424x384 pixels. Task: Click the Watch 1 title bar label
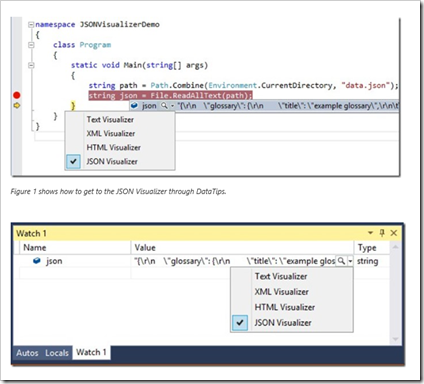tap(31, 233)
